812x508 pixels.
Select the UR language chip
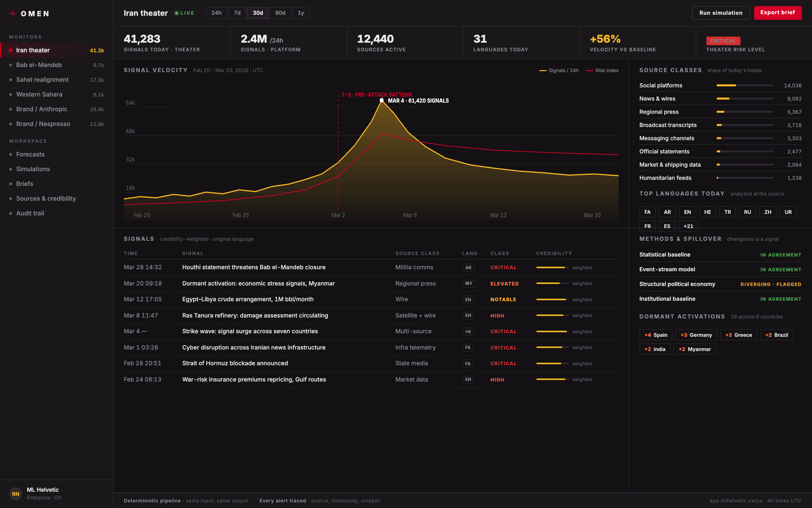click(788, 212)
